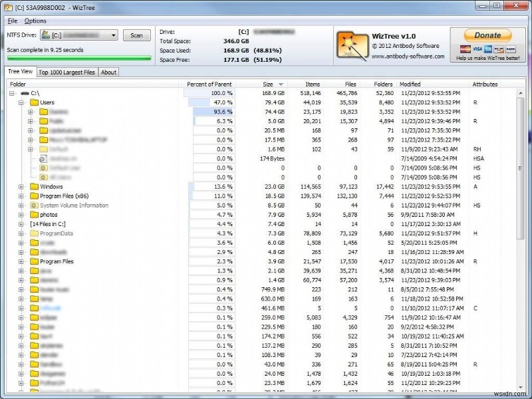Click the Donate button
Image resolution: width=532 pixels, height=399 pixels.
click(487, 34)
